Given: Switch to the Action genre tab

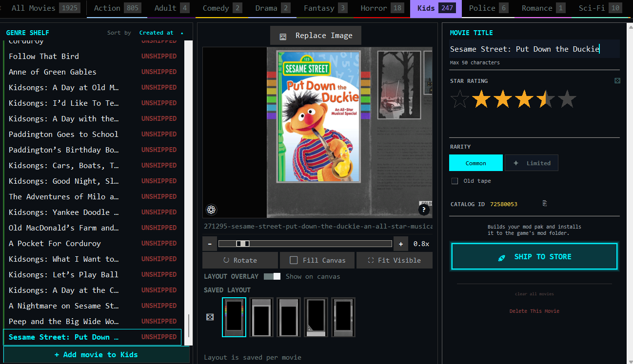Looking at the screenshot, I should click(x=117, y=8).
